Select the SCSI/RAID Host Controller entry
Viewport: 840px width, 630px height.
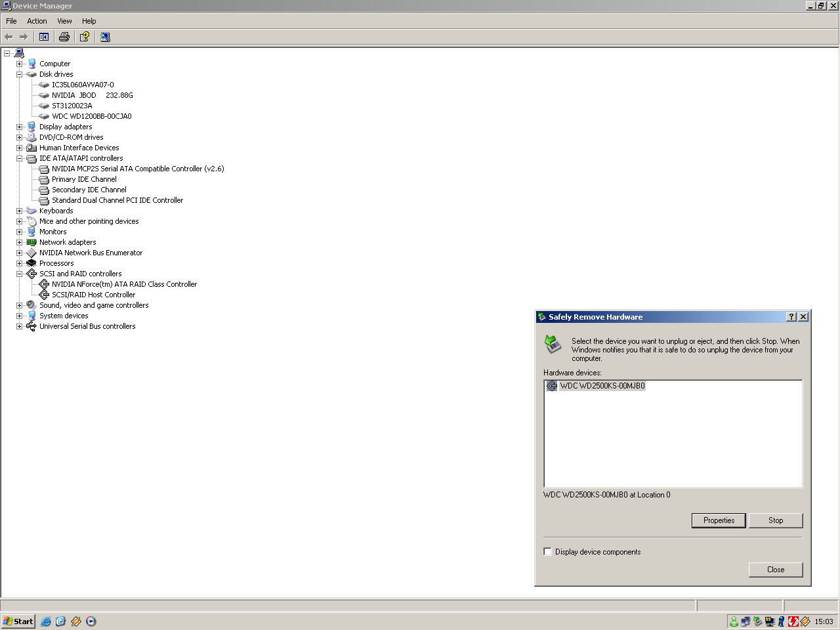click(x=94, y=295)
